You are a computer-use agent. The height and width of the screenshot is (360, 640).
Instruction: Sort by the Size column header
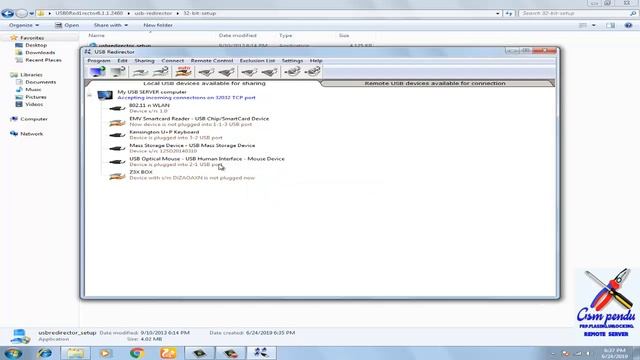point(344,36)
